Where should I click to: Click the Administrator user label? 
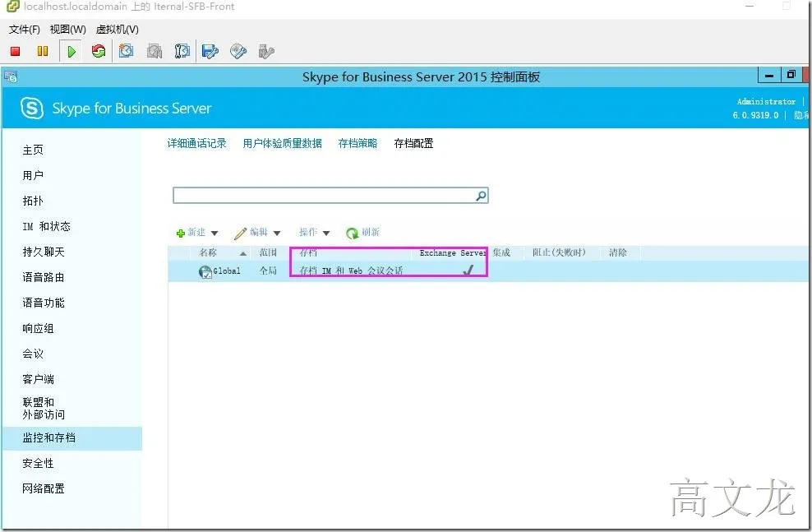[x=766, y=101]
